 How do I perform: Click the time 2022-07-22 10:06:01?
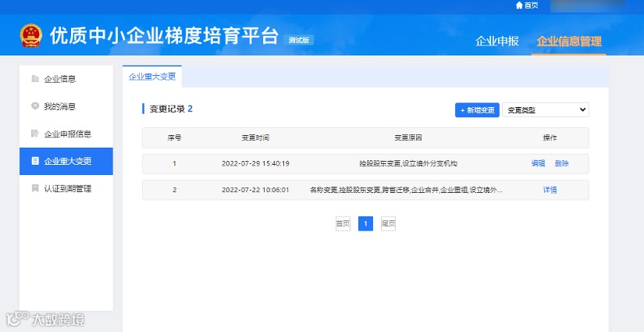coord(255,190)
